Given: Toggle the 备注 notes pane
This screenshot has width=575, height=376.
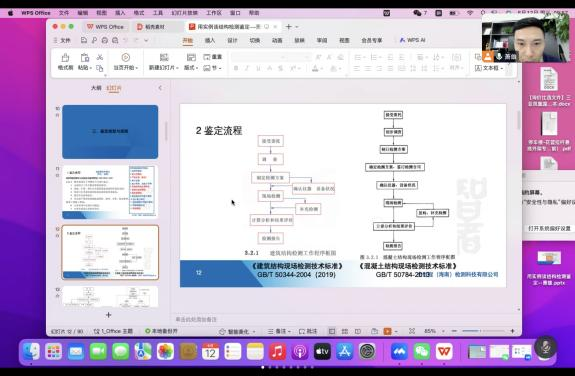Looking at the screenshot, I should [279, 331].
